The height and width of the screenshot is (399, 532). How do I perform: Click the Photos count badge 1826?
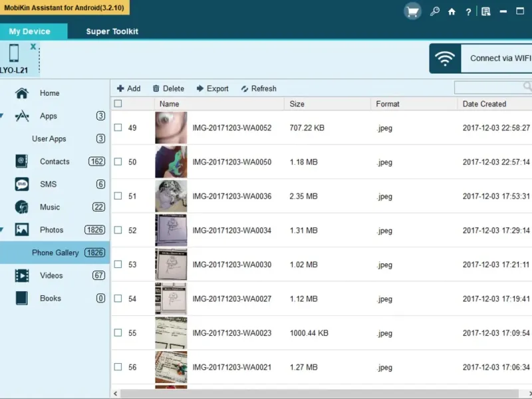94,230
